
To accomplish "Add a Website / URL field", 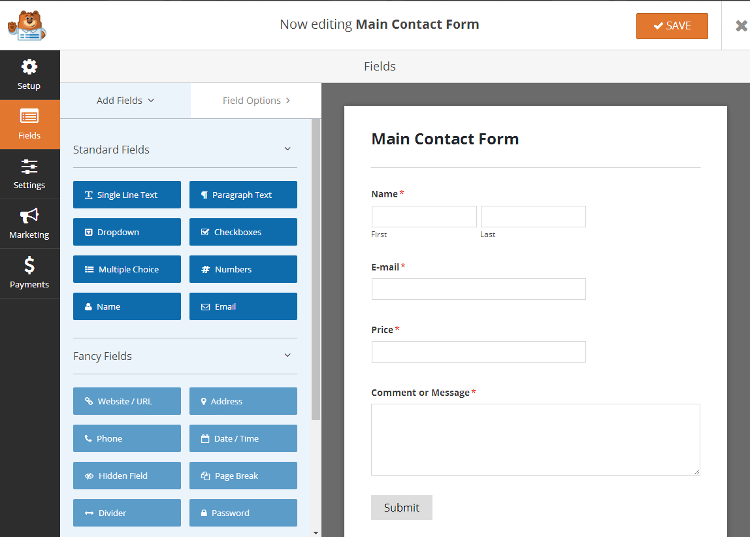I will click(x=127, y=401).
